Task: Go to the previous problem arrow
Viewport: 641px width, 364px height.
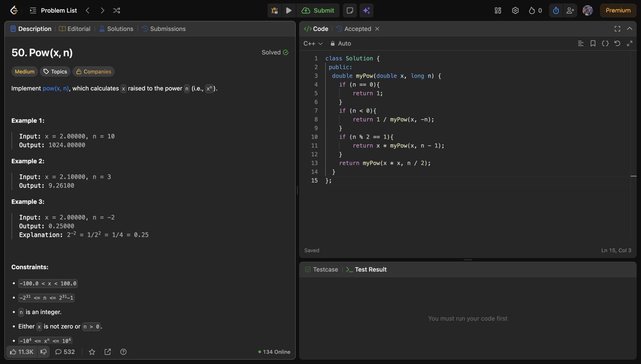Action: pos(88,10)
